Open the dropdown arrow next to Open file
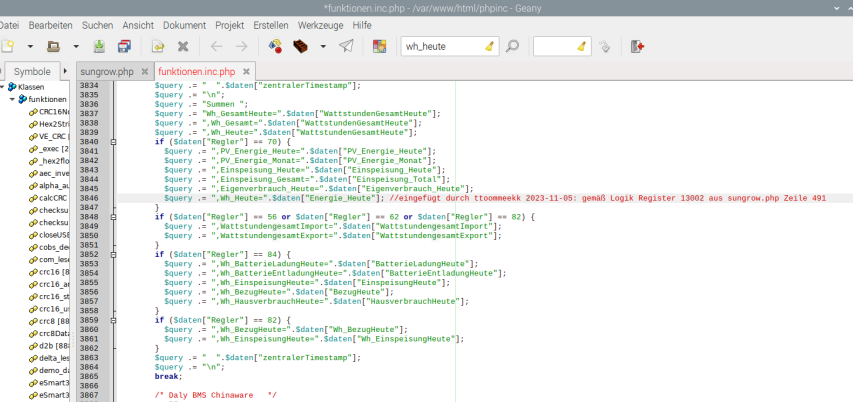853x402 pixels. (x=75, y=46)
